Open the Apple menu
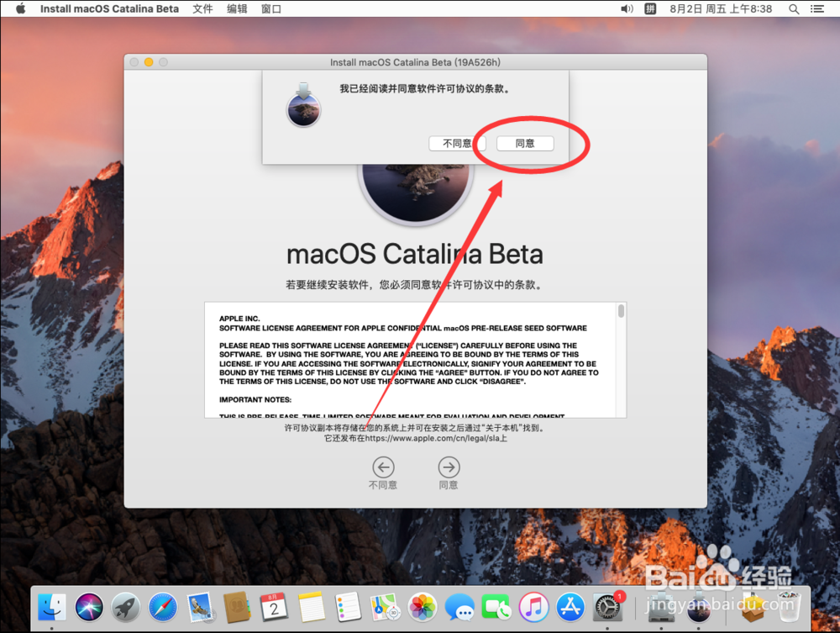Viewport: 840px width, 633px height. pos(20,8)
